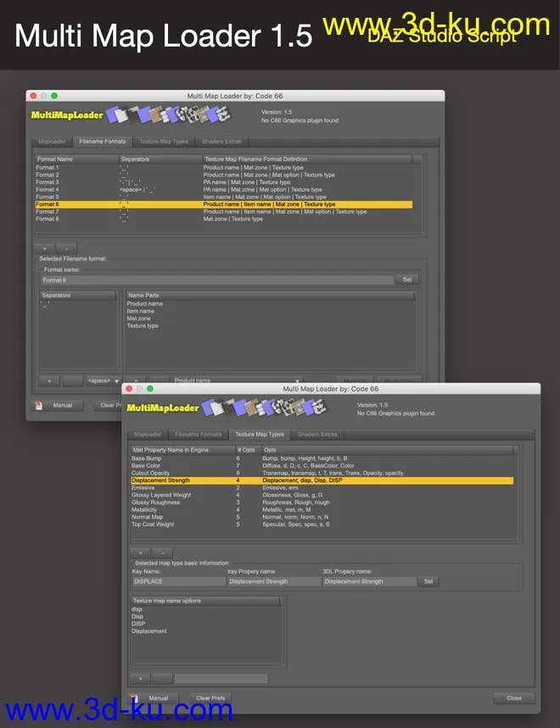Click the PDF icon beside Manual in front window
The image size is (560, 728).
[134, 698]
